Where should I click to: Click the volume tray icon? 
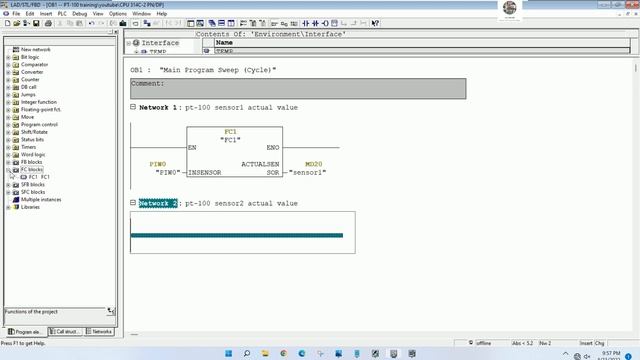(587, 356)
